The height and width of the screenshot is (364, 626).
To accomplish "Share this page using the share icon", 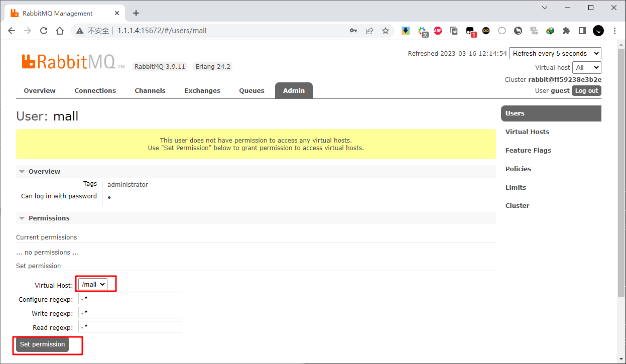I will click(x=369, y=31).
